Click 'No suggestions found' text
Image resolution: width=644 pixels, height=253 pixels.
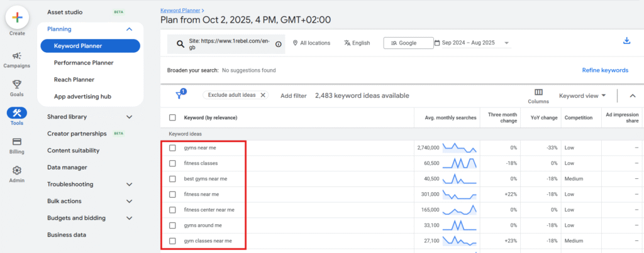click(x=248, y=70)
